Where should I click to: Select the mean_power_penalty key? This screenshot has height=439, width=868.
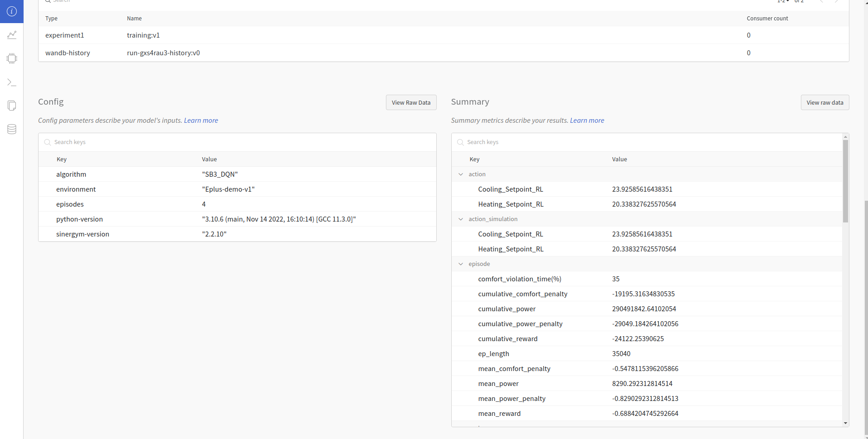pos(512,399)
